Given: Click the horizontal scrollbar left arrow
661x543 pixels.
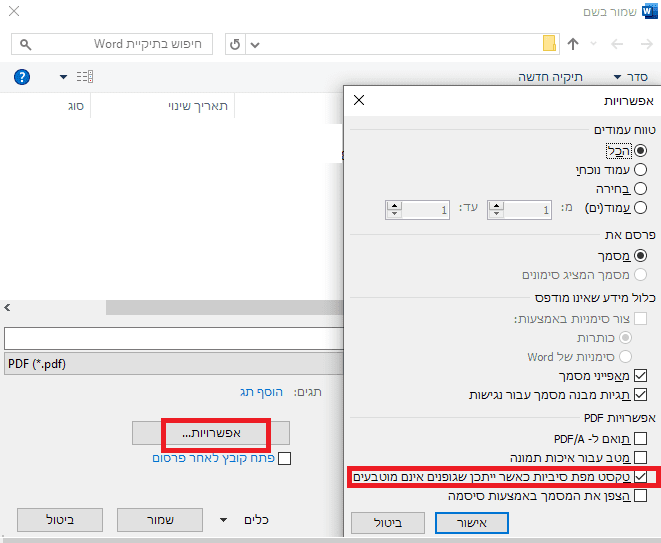Looking at the screenshot, I should [7, 307].
